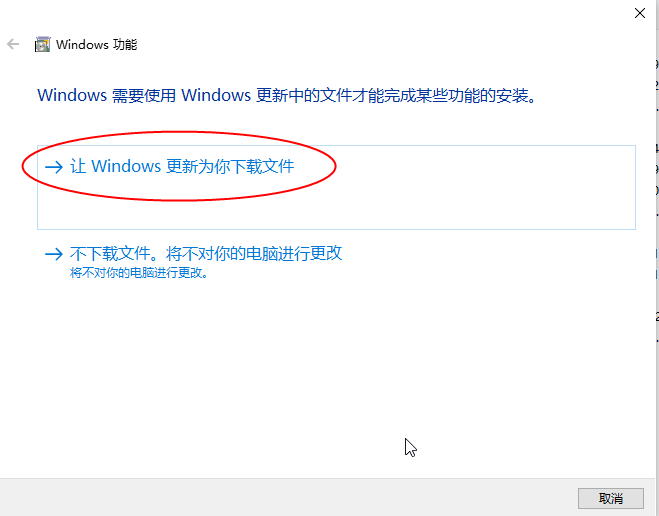The width and height of the screenshot is (659, 516).
Task: Click the heading about Windows 更新中的文件
Action: [287, 95]
